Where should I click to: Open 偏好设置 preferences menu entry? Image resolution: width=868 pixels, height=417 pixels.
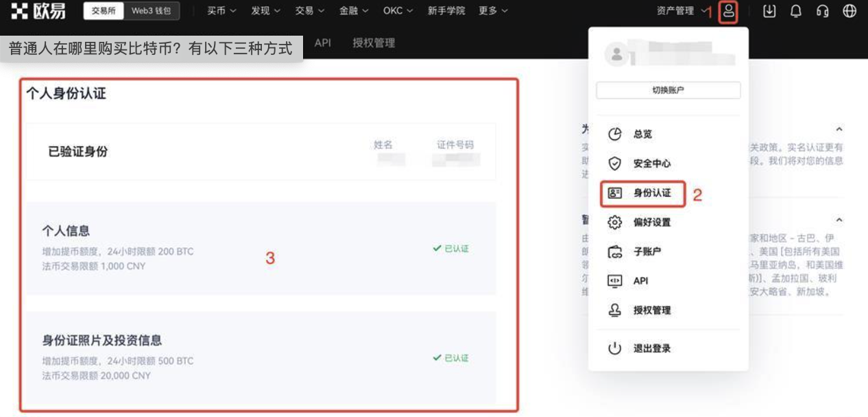point(651,222)
